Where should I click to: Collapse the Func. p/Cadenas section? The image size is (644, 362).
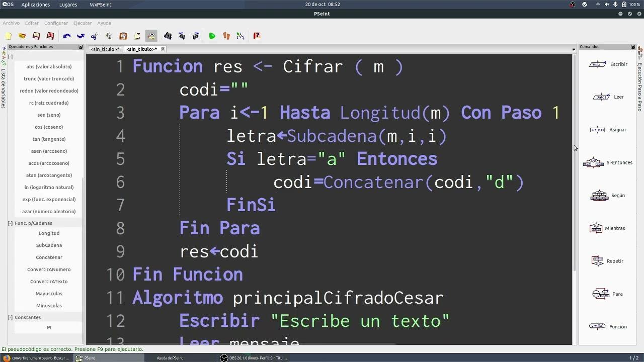[x=10, y=223]
